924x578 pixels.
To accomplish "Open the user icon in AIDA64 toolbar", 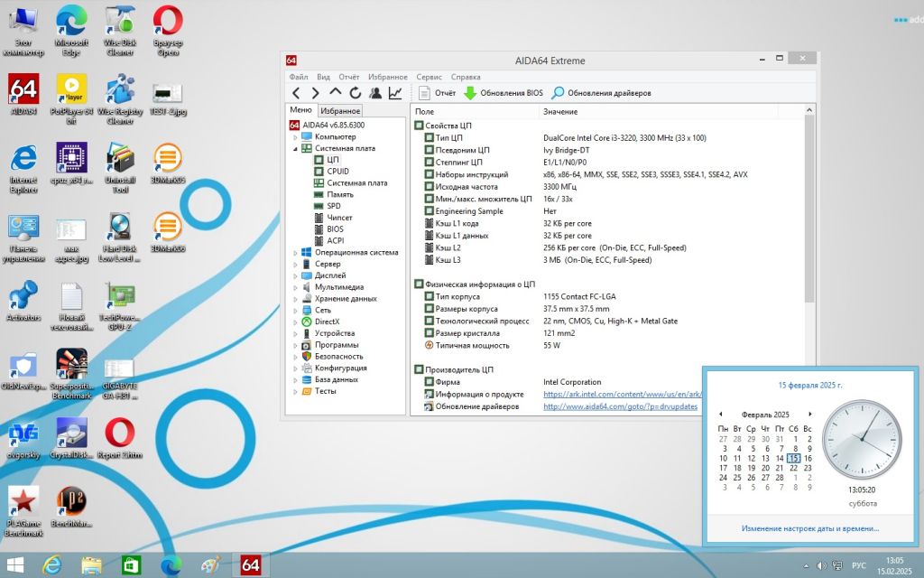I will click(374, 93).
